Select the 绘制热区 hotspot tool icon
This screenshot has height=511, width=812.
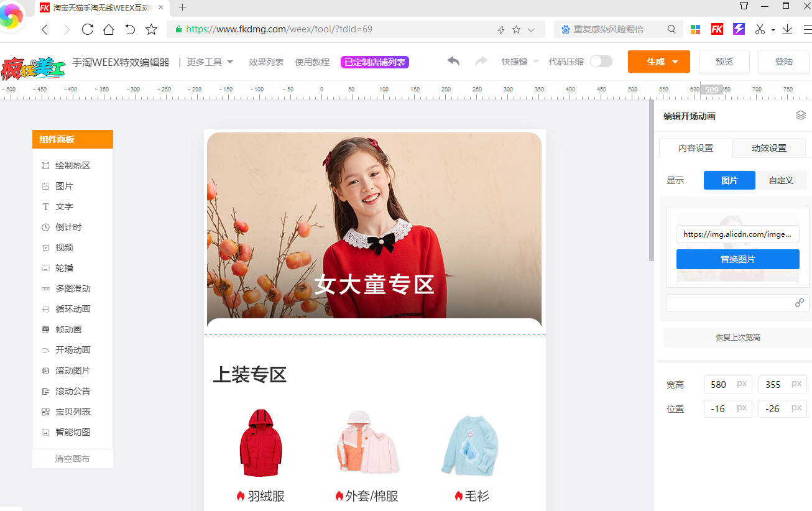click(45, 165)
